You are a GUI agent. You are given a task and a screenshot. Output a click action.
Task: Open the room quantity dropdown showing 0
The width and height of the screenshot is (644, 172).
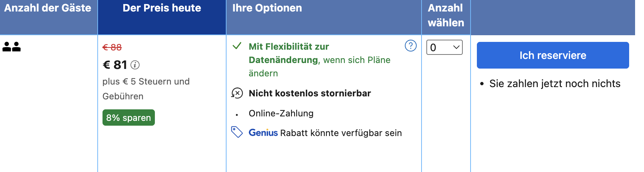coord(444,47)
